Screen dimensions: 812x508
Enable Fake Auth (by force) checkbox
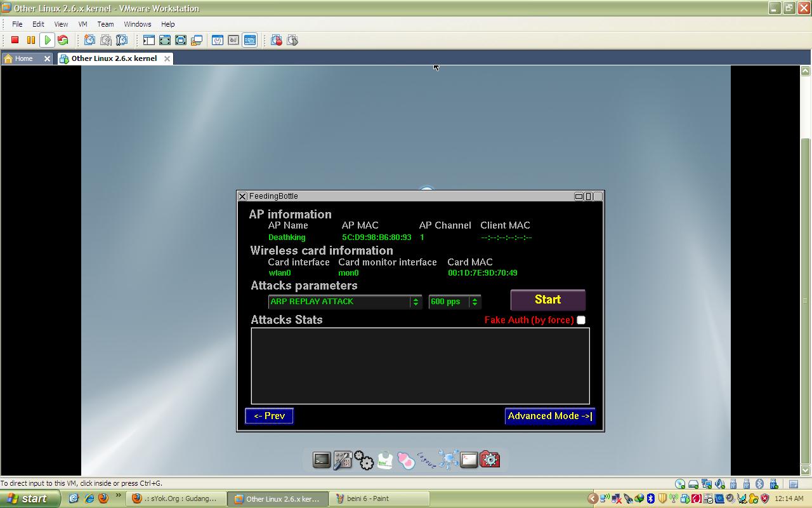pos(581,320)
